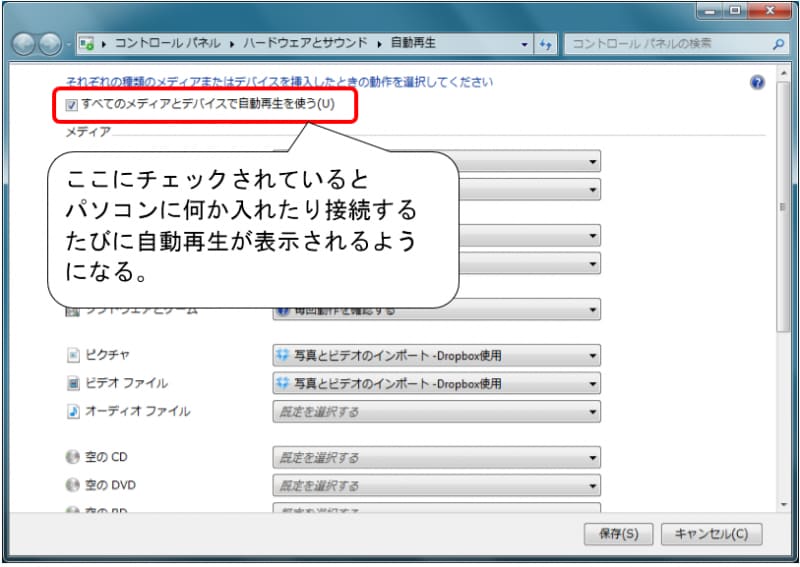The height and width of the screenshot is (567, 800).
Task: Click Dropbox icon in ピクチャ dropdown
Action: click(283, 355)
